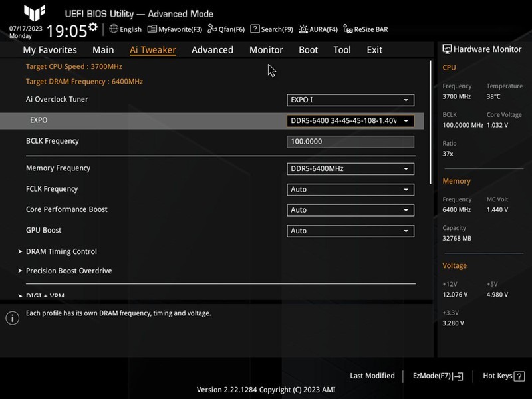This screenshot has width=532, height=399.
Task: Open Qfan fan control
Action: pos(227,29)
